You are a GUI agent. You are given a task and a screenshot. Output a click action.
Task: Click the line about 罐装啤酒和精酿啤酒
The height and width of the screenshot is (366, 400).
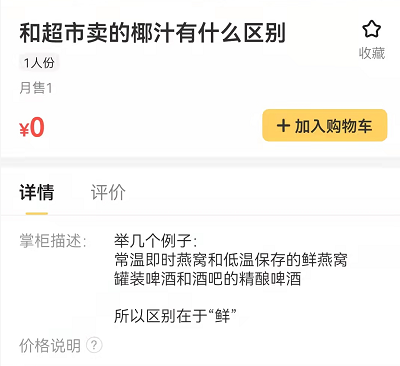207,279
